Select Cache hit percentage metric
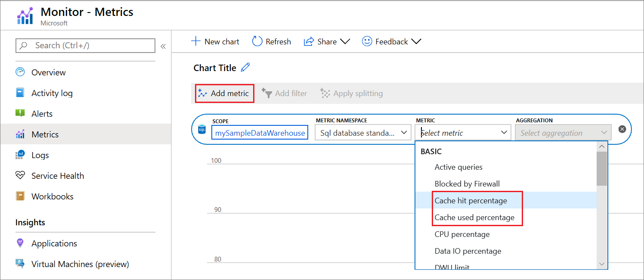644x280 pixels. pyautogui.click(x=471, y=201)
